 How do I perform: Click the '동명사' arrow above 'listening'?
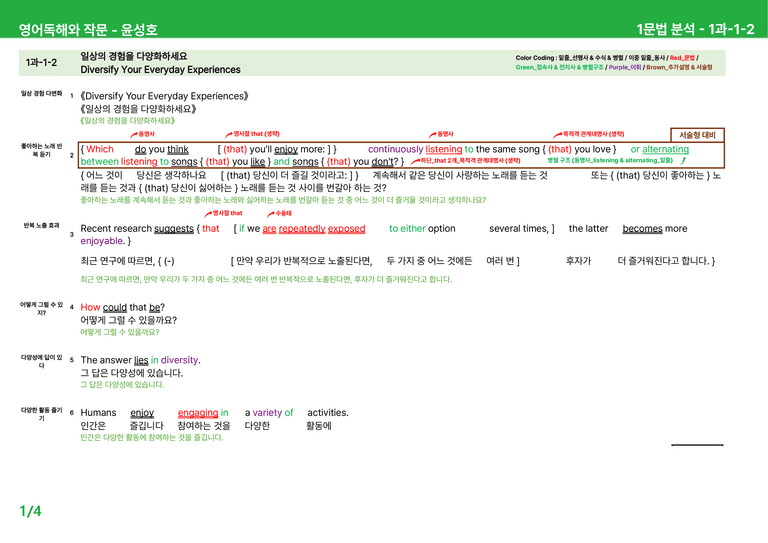point(432,134)
